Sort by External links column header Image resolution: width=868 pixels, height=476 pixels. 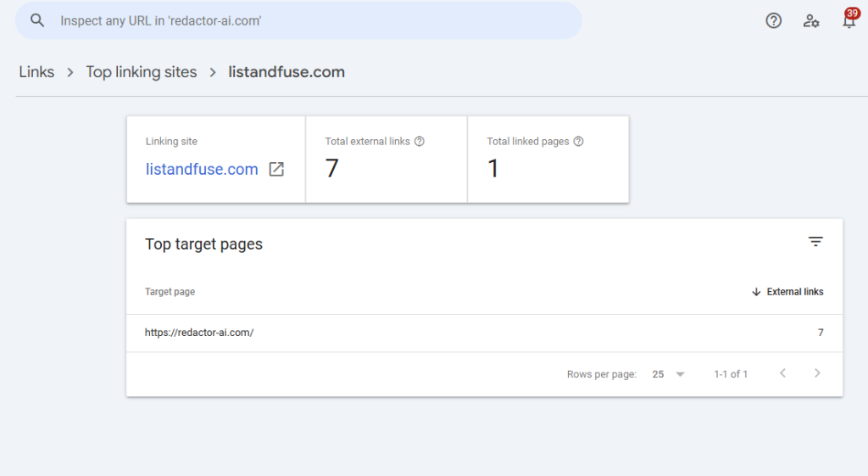click(x=795, y=292)
